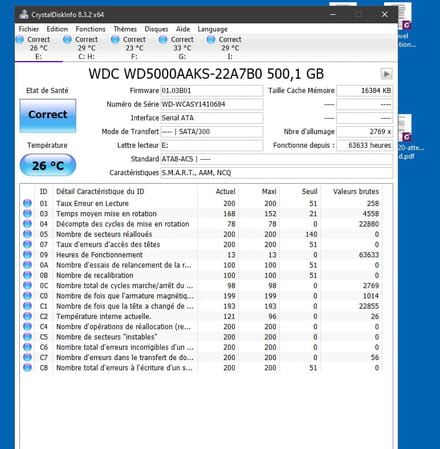Select drive C: H: disk tab
This screenshot has height=449, width=440.
click(86, 48)
